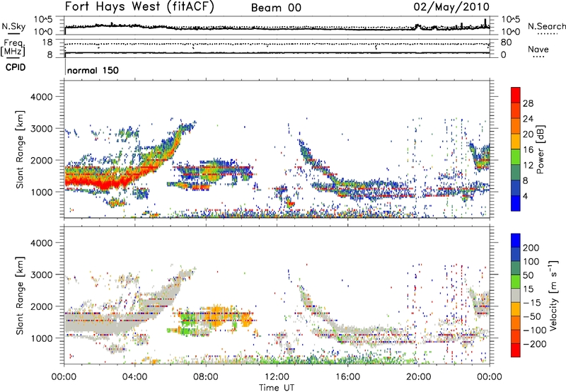Click the '4' power colorbar value
This screenshot has width=566, height=392.
click(x=525, y=196)
